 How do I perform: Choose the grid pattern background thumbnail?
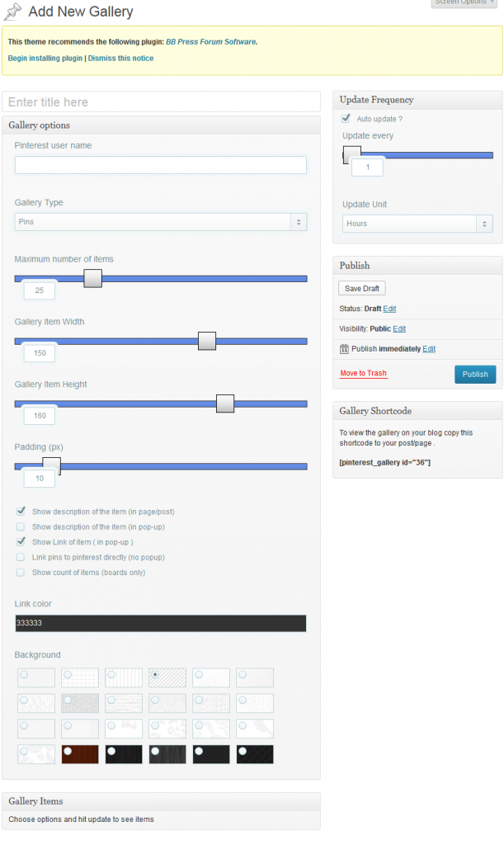point(79,678)
